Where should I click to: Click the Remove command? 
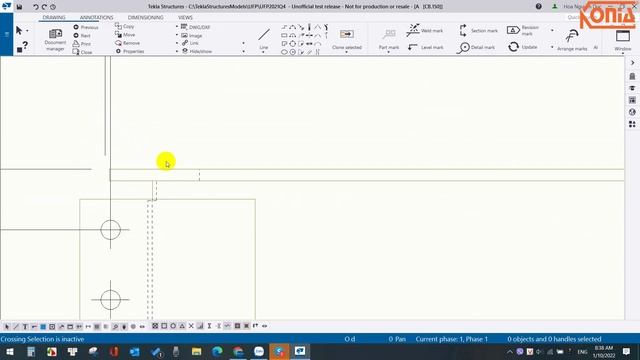pos(127,43)
